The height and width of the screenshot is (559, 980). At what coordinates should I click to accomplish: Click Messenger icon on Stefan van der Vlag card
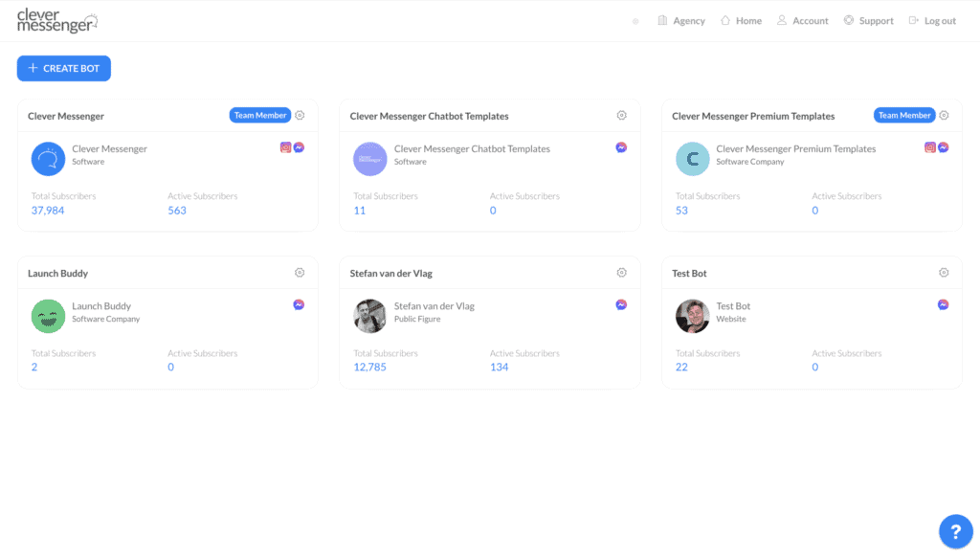(621, 304)
